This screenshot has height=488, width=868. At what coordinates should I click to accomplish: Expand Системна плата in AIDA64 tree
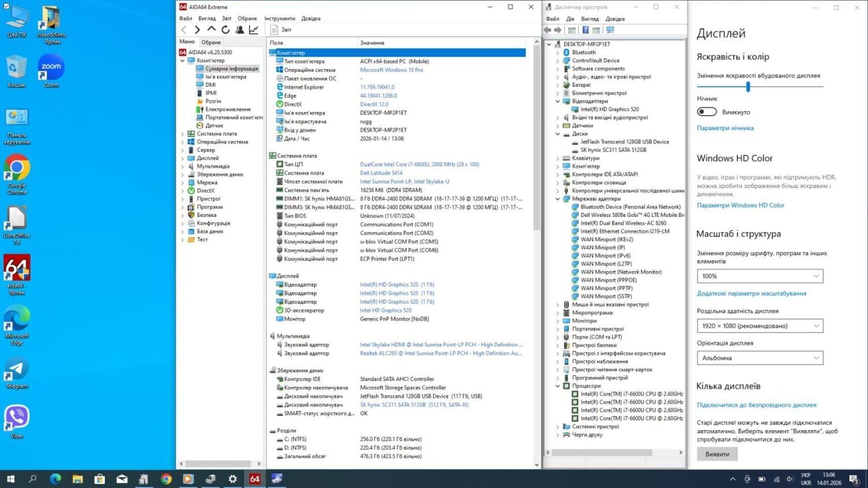click(x=183, y=134)
